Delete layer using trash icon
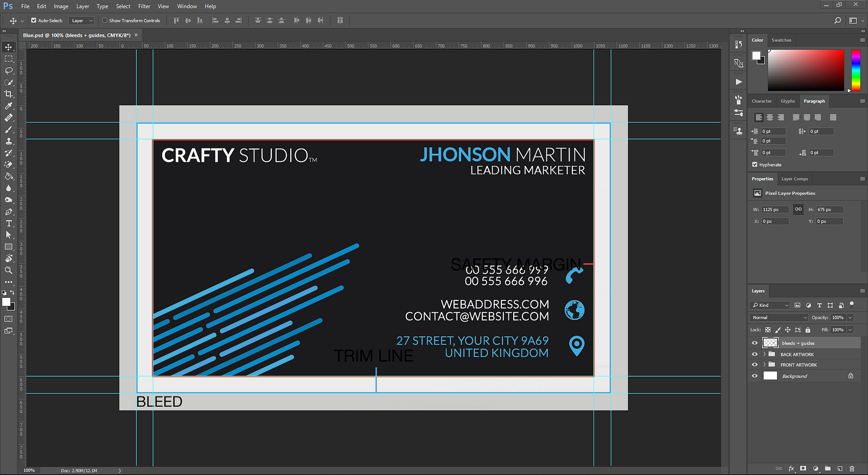 pos(852,468)
